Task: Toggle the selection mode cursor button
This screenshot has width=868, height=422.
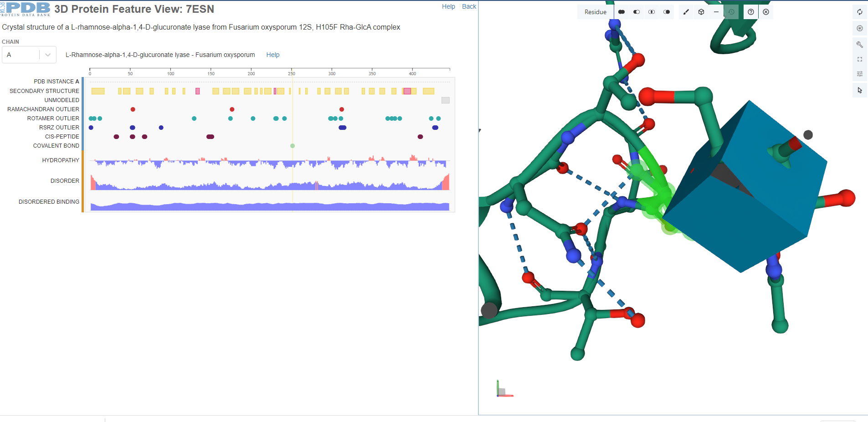Action: click(x=859, y=90)
